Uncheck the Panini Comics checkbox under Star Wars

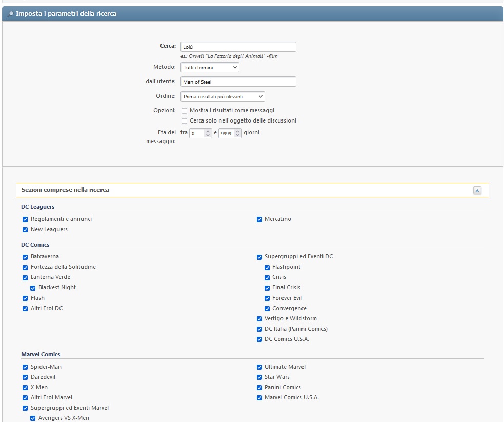point(259,388)
